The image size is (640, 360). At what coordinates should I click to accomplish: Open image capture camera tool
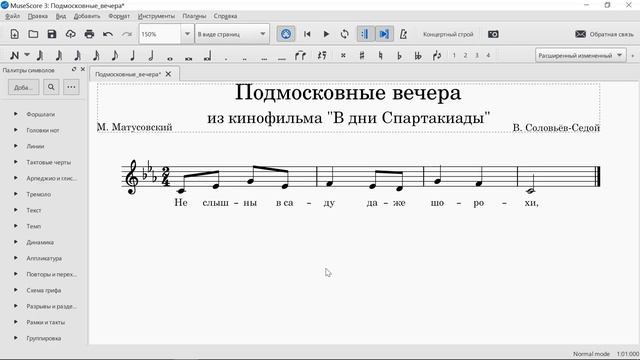coord(493,34)
